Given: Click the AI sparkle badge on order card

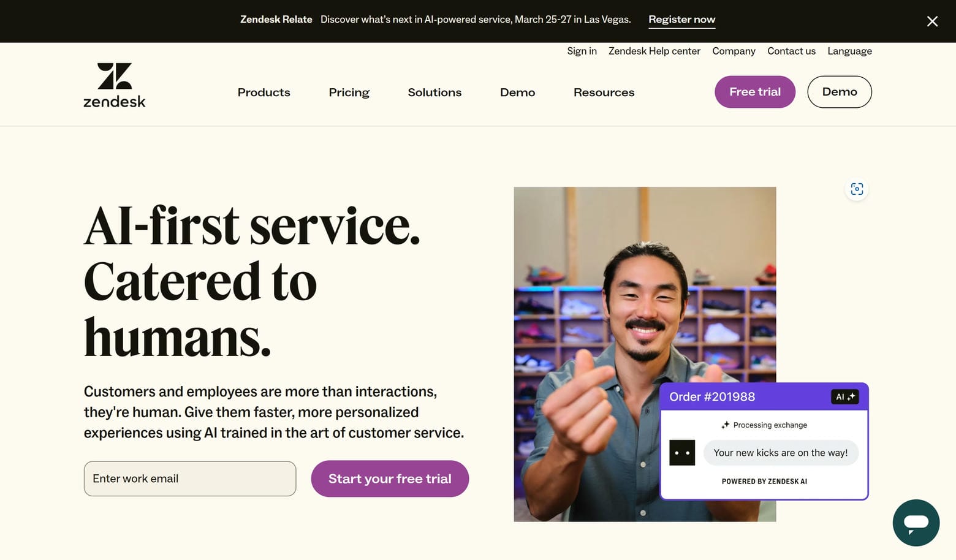Looking at the screenshot, I should [x=845, y=397].
